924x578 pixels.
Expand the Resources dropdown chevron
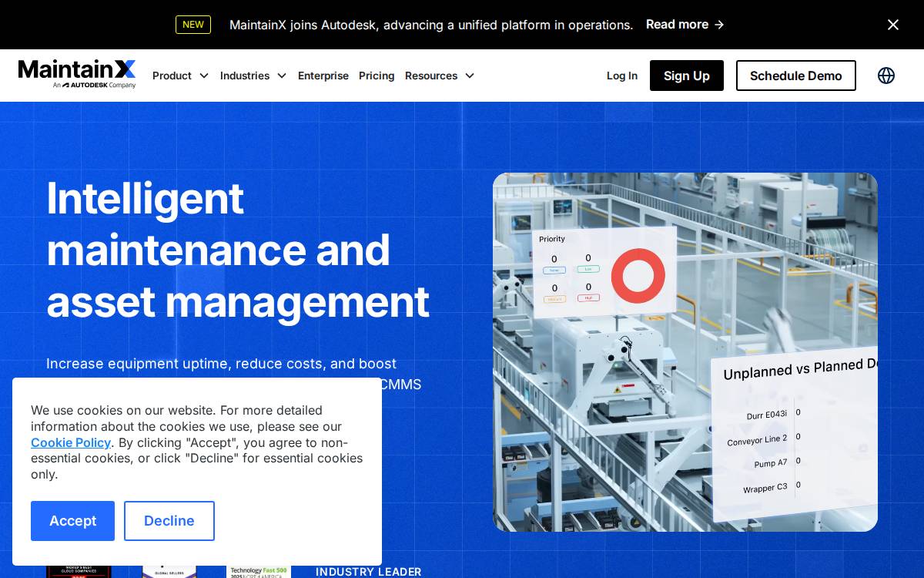(470, 76)
